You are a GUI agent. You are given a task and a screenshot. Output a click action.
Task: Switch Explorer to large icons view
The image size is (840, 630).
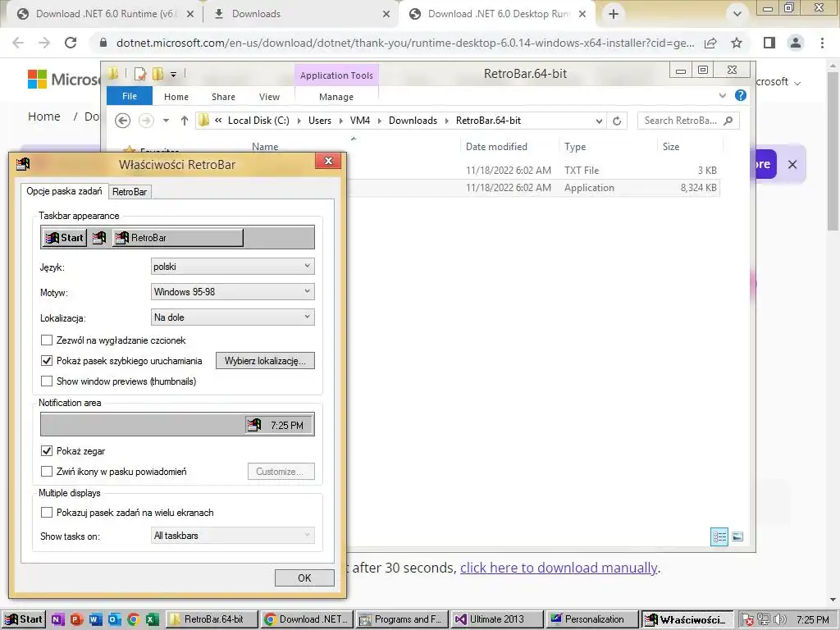pyautogui.click(x=737, y=536)
